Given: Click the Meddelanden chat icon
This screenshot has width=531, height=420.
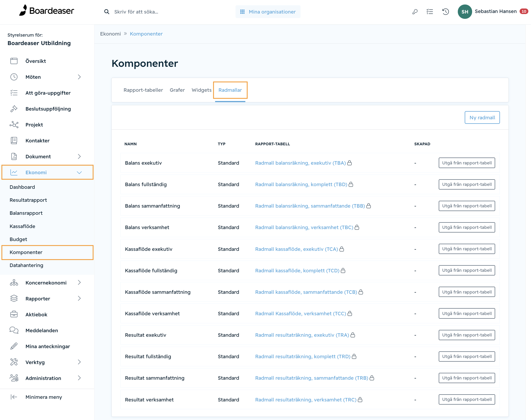Looking at the screenshot, I should point(14,330).
